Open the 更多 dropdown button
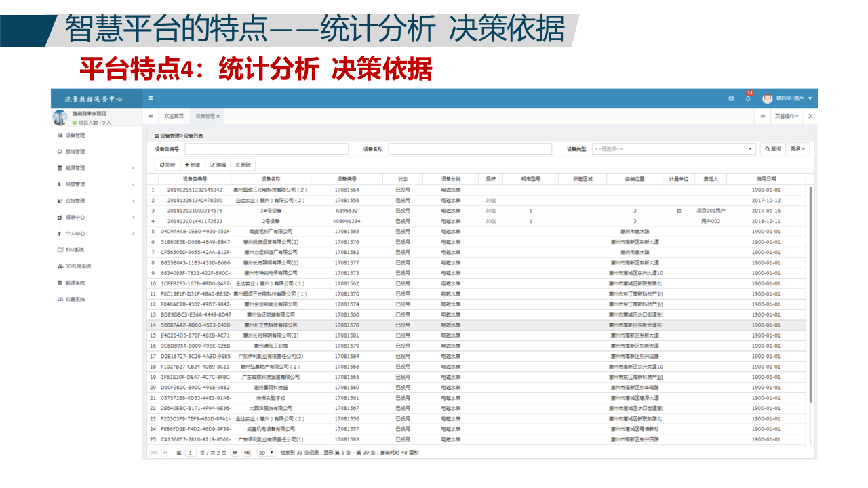The height and width of the screenshot is (488, 868). (x=798, y=149)
